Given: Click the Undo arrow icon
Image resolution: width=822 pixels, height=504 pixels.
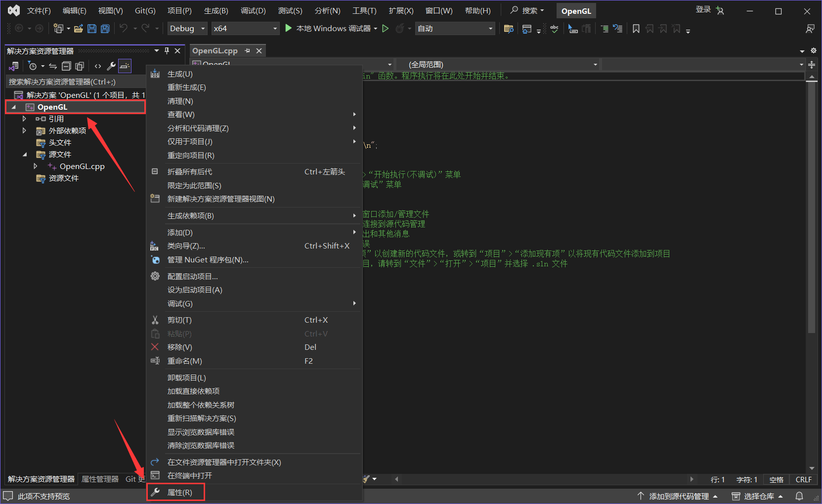Looking at the screenshot, I should [x=124, y=29].
